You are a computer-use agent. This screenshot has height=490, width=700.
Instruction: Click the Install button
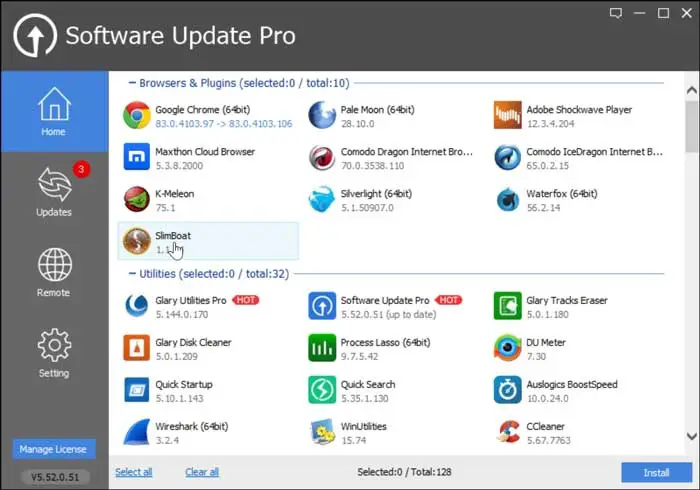(656, 472)
